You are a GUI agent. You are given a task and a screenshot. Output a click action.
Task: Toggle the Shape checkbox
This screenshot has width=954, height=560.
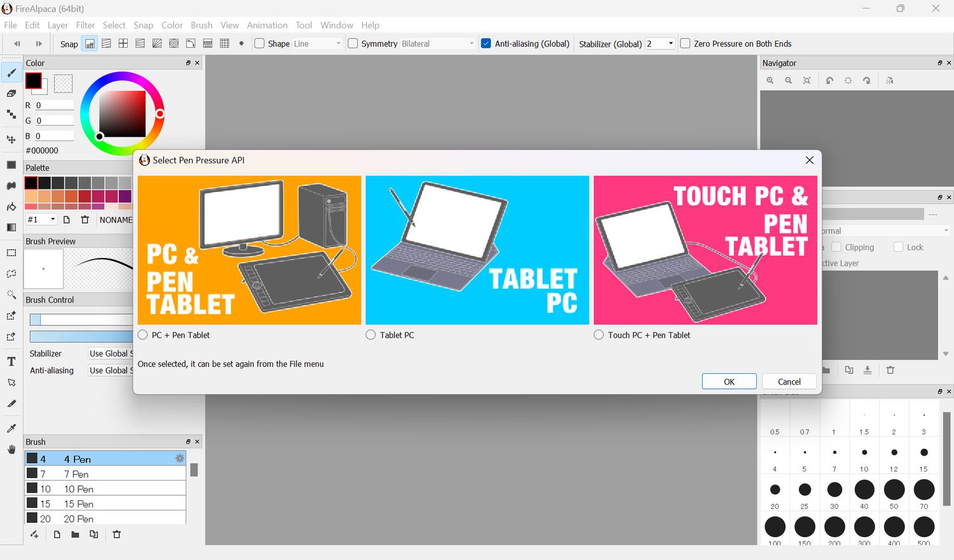tap(259, 44)
